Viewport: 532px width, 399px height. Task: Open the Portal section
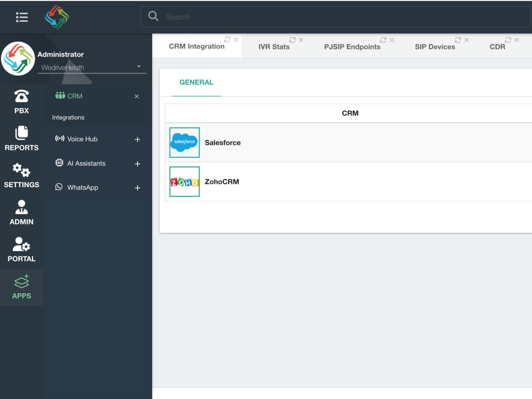(21, 250)
